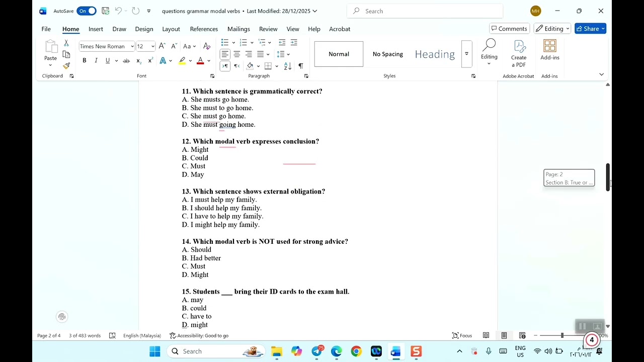Click the Comments button
This screenshot has height=362, width=644.
(509, 29)
